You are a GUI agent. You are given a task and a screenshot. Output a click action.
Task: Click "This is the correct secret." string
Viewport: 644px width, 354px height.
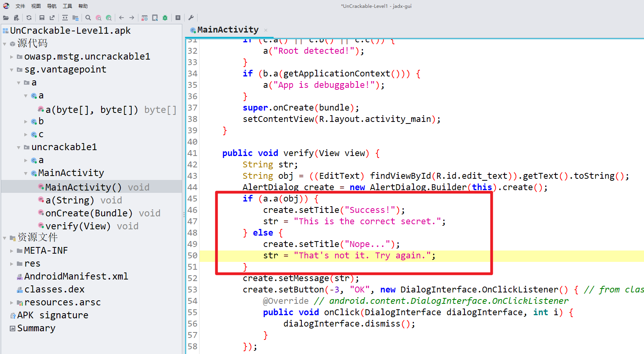point(368,221)
